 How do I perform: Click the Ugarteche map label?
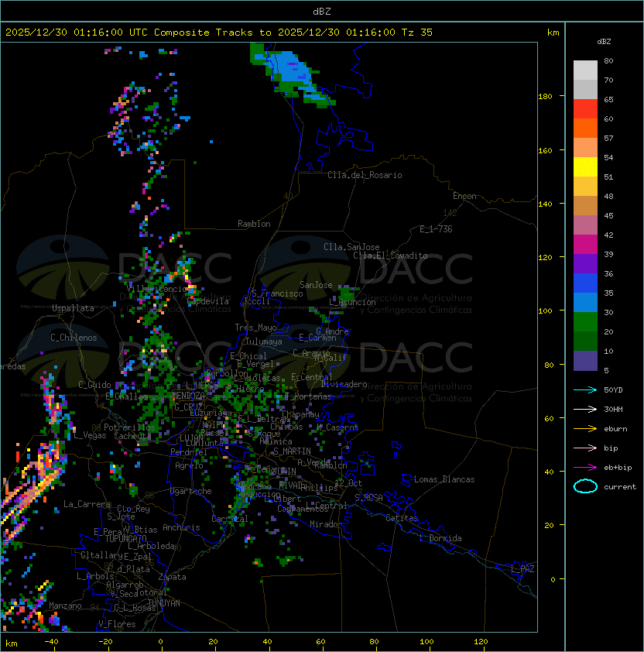click(x=191, y=491)
